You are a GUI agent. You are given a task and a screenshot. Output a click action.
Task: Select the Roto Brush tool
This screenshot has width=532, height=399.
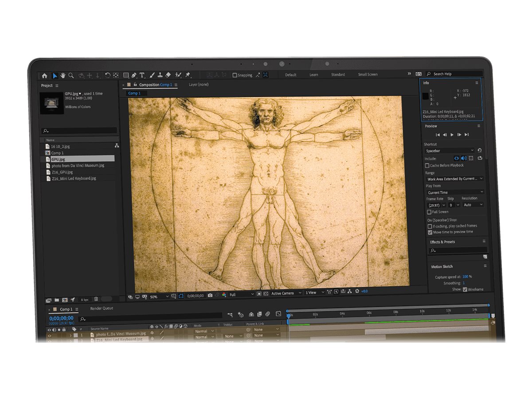coord(178,75)
